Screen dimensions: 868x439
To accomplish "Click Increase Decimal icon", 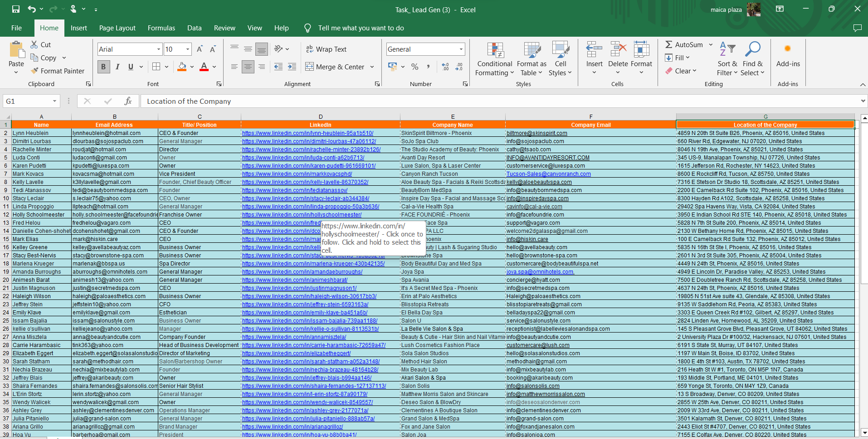I will click(445, 67).
